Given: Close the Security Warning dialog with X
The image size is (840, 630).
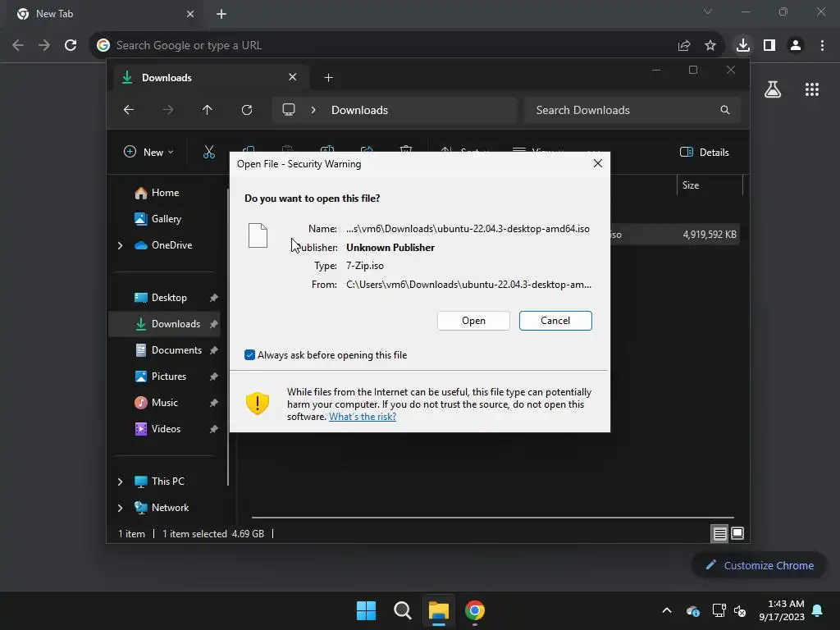Looking at the screenshot, I should [x=598, y=163].
